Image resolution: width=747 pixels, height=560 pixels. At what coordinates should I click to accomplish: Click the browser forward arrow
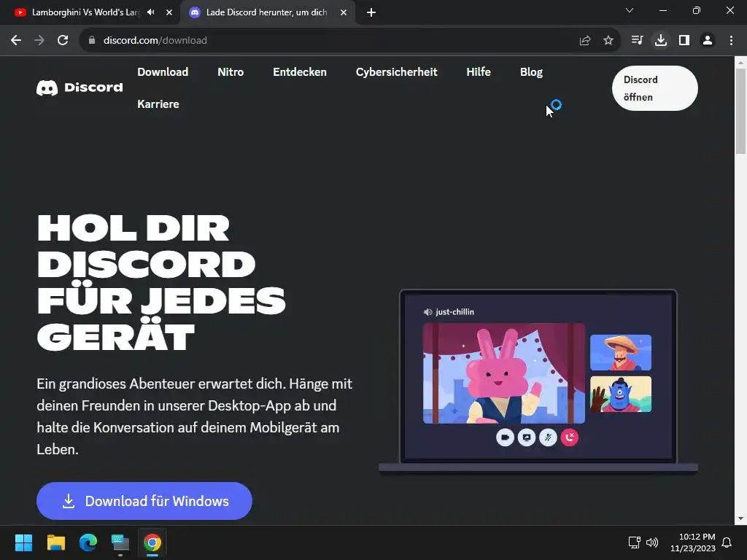point(39,41)
